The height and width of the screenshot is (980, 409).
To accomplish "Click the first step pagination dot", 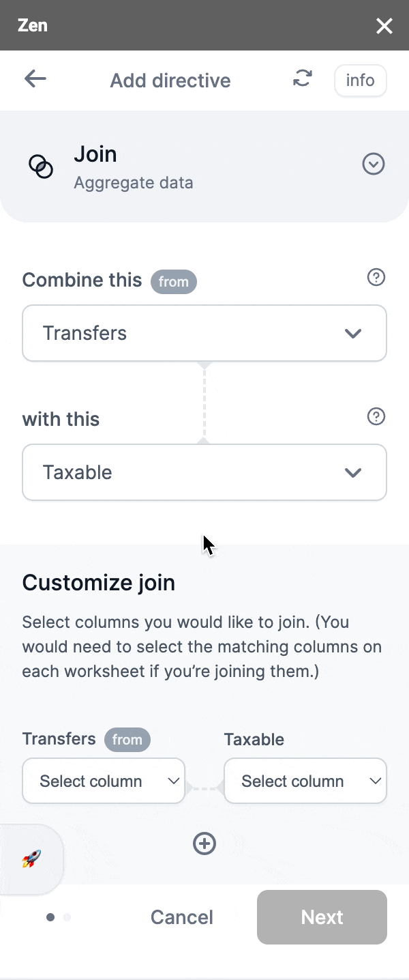I will 50,917.
